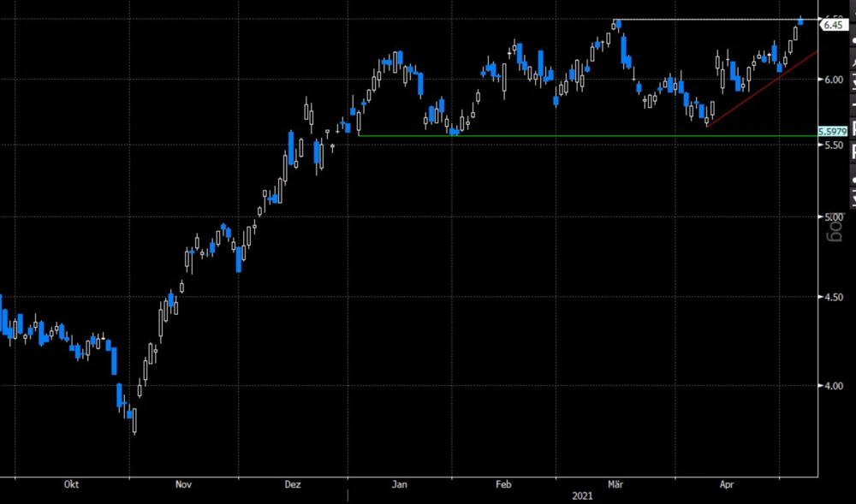This screenshot has height=504, width=856.
Task: Click the Apr month label
Action: pos(727,484)
